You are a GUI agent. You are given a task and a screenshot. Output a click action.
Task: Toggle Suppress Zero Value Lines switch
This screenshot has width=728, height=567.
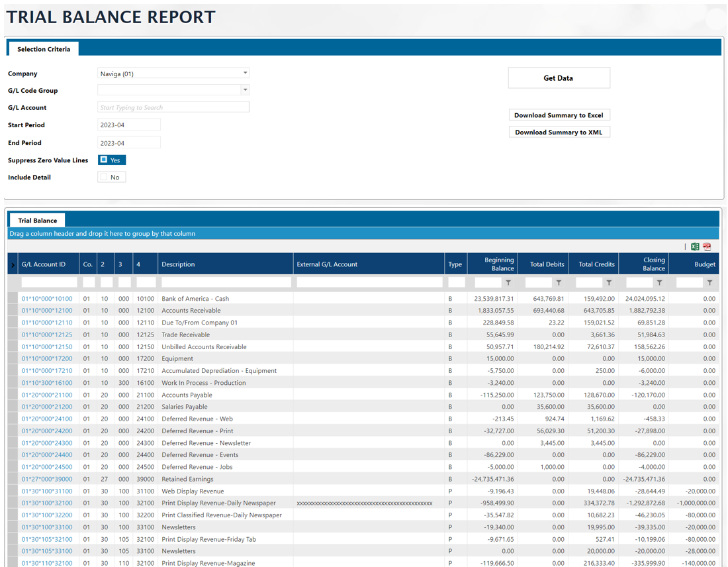click(x=111, y=160)
